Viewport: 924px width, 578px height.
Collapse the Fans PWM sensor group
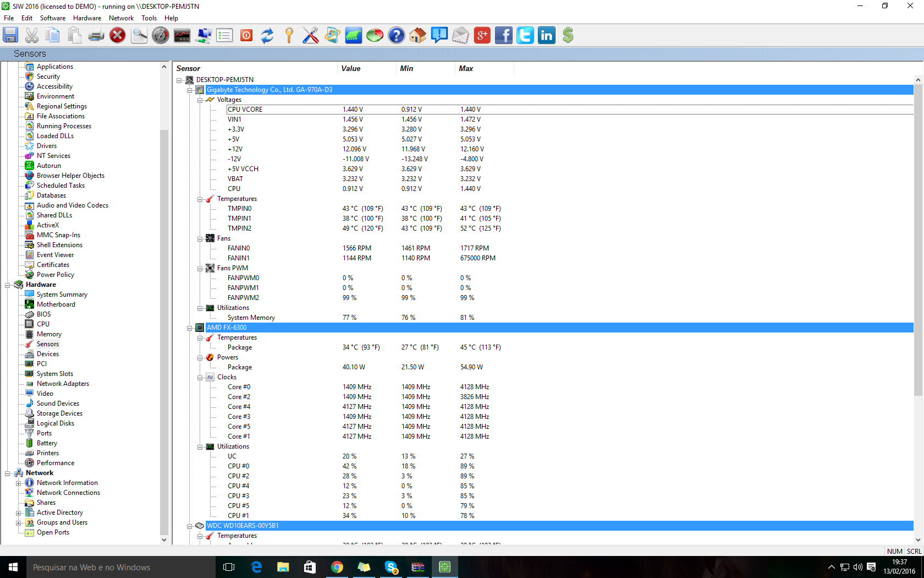(x=200, y=269)
